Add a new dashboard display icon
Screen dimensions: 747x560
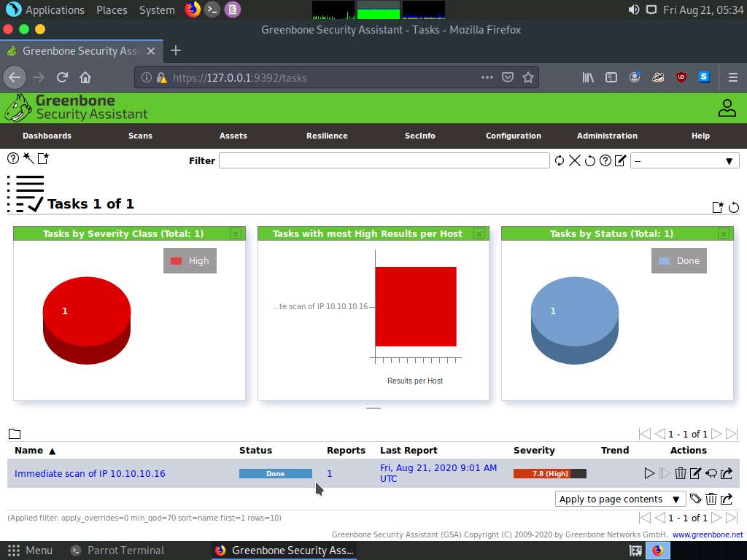pyautogui.click(x=718, y=207)
